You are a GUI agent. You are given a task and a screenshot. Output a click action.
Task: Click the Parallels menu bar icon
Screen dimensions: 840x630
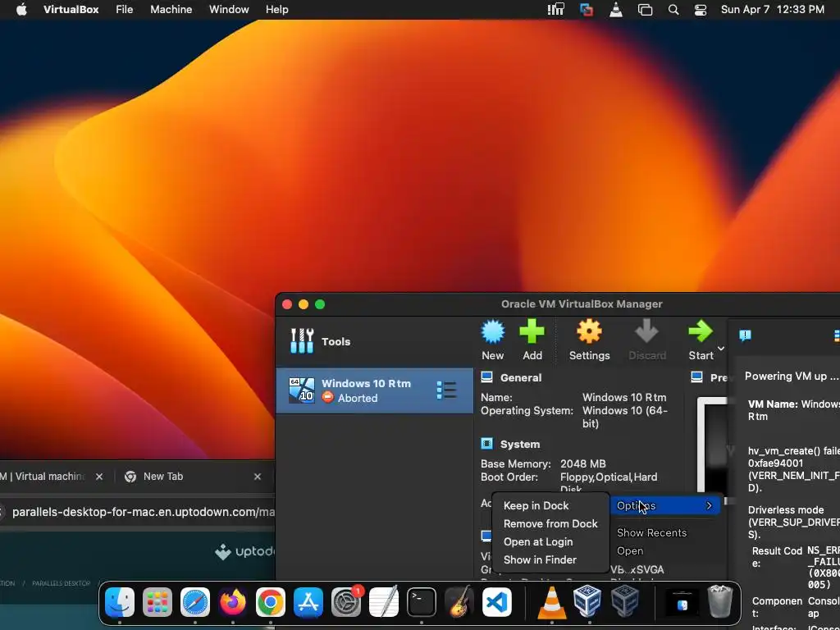[587, 10]
